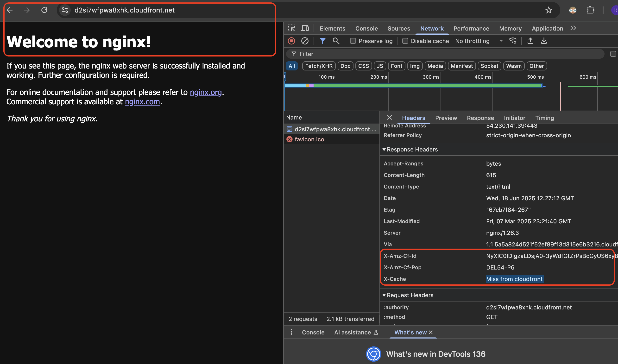Filter requests by Other type
The width and height of the screenshot is (618, 364).
[536, 66]
